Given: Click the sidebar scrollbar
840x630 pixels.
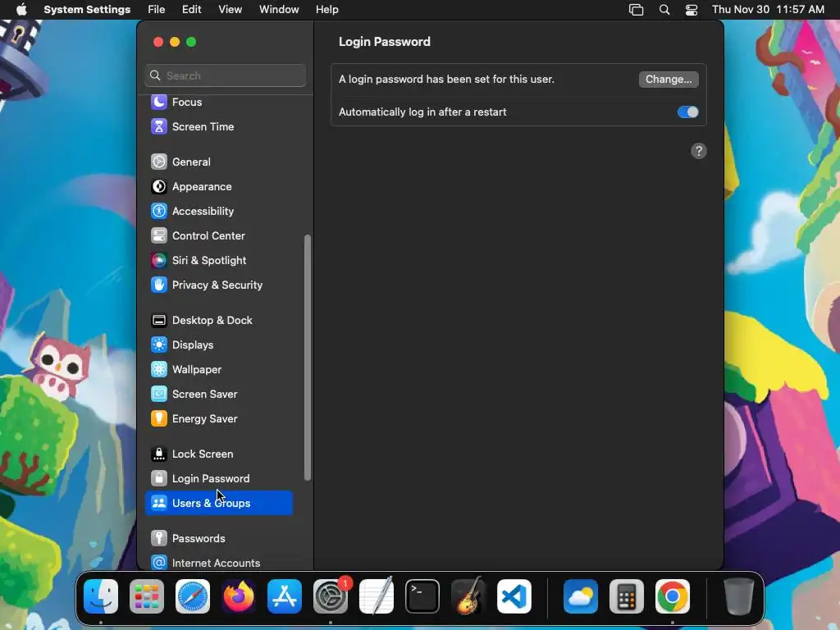Looking at the screenshot, I should [x=308, y=358].
